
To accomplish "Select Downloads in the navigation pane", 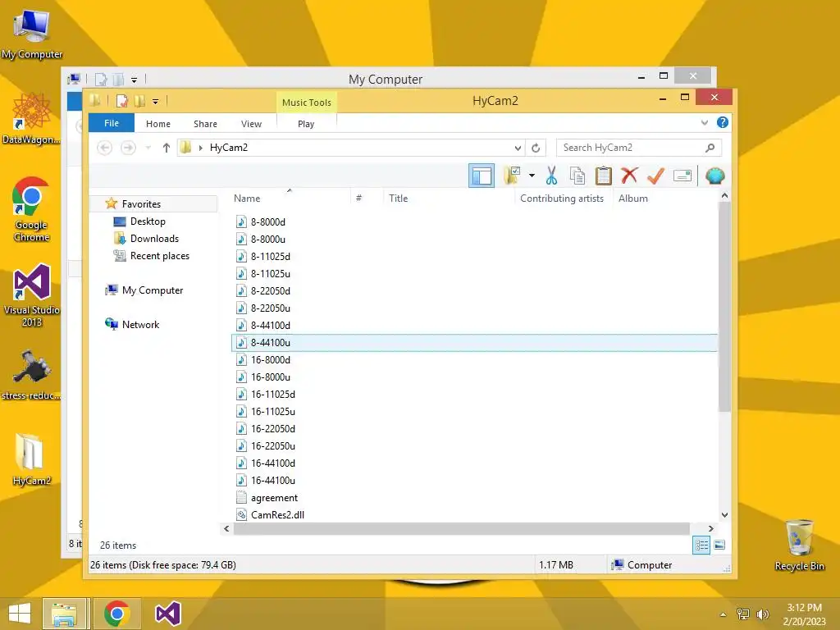I will pyautogui.click(x=154, y=239).
